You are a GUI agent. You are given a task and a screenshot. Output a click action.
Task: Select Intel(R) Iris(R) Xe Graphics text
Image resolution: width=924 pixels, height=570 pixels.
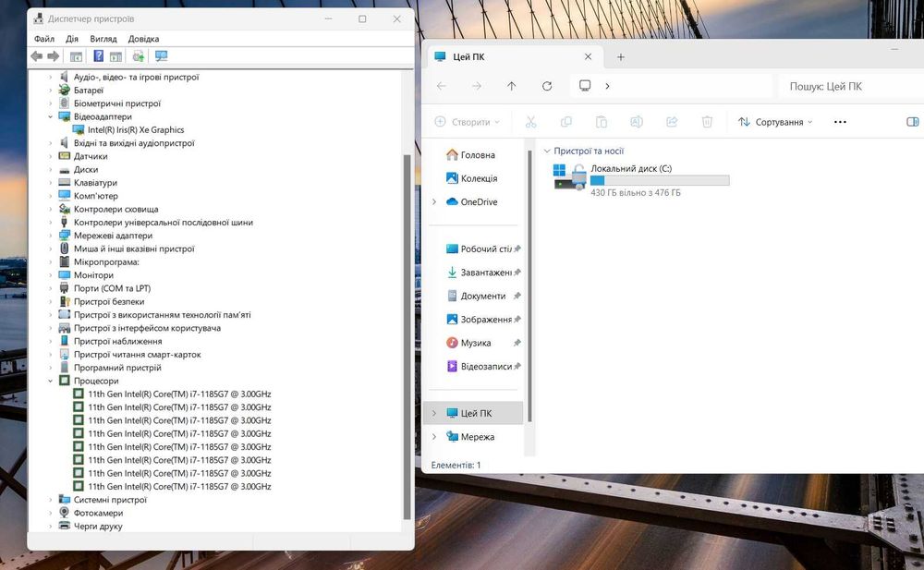click(136, 129)
